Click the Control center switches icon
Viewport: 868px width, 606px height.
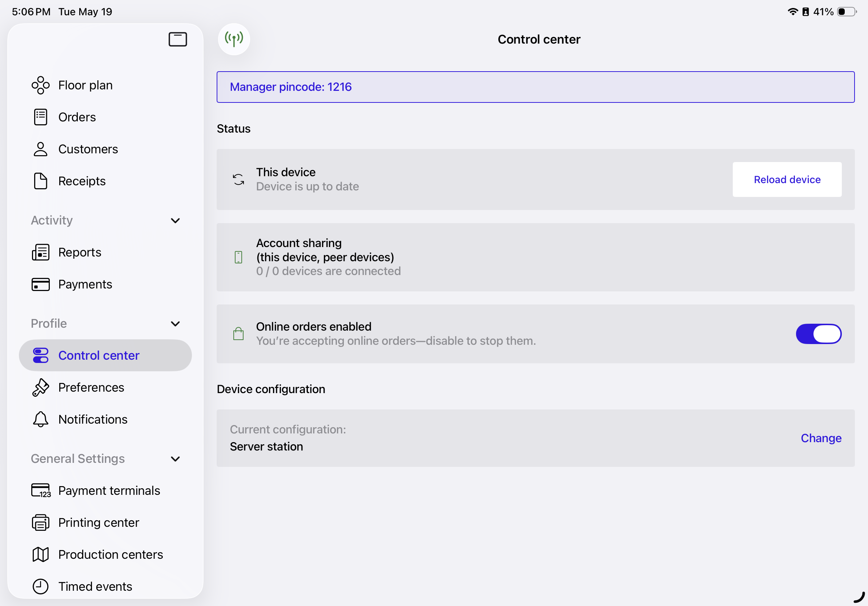pos(40,356)
